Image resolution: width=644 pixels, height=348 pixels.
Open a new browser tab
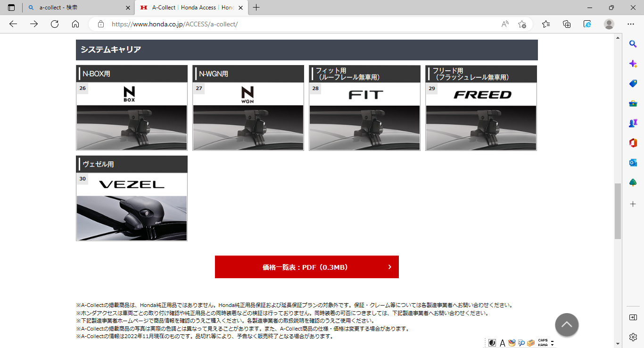coord(256,8)
